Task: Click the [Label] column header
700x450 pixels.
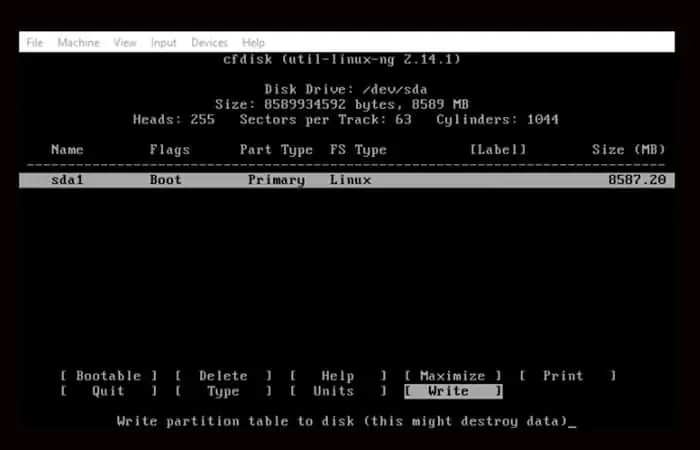Action: (498, 150)
